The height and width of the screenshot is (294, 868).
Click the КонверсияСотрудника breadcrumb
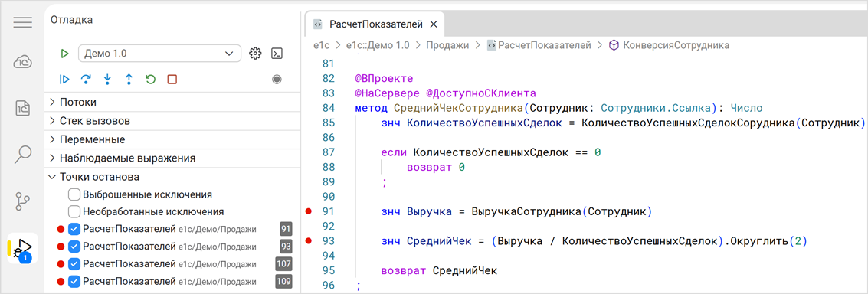(669, 45)
